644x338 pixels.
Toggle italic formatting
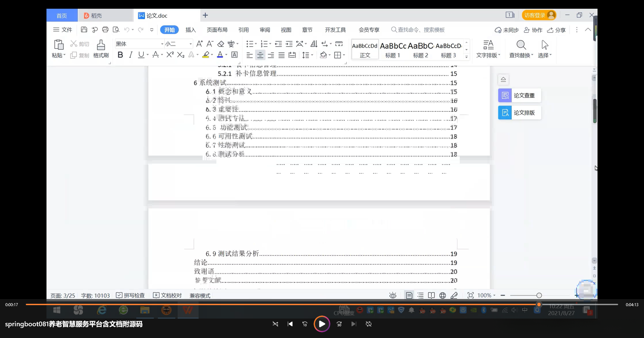tap(130, 55)
